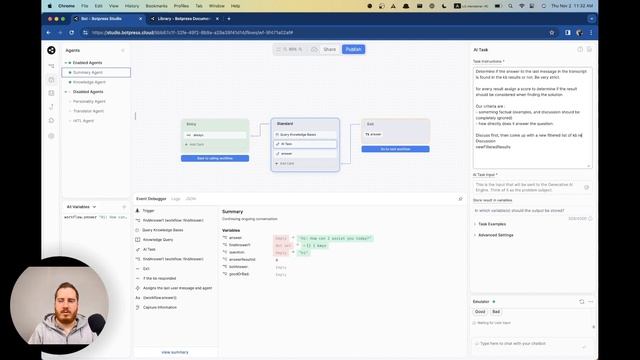Viewport: 640px width, 360px height.
Task: Switch to the Event Debugger tab
Action: tap(151, 199)
